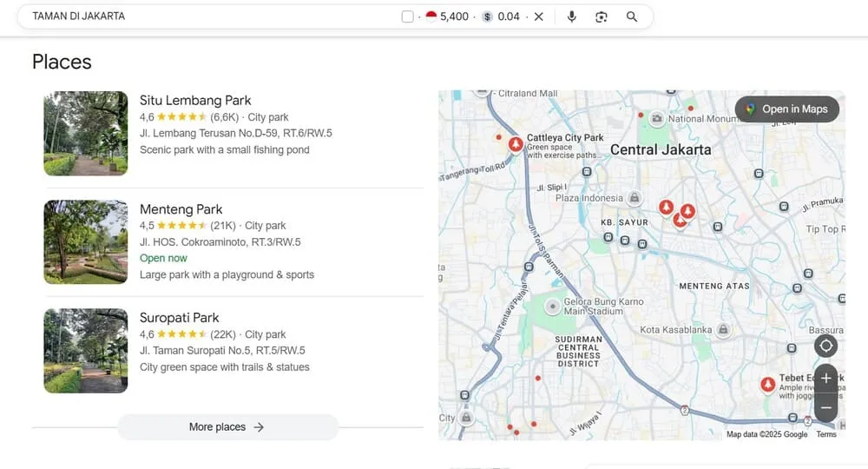The width and height of the screenshot is (868, 469).
Task: Click Suropati address Jl. Taman Suropati No.5
Action: [222, 351]
